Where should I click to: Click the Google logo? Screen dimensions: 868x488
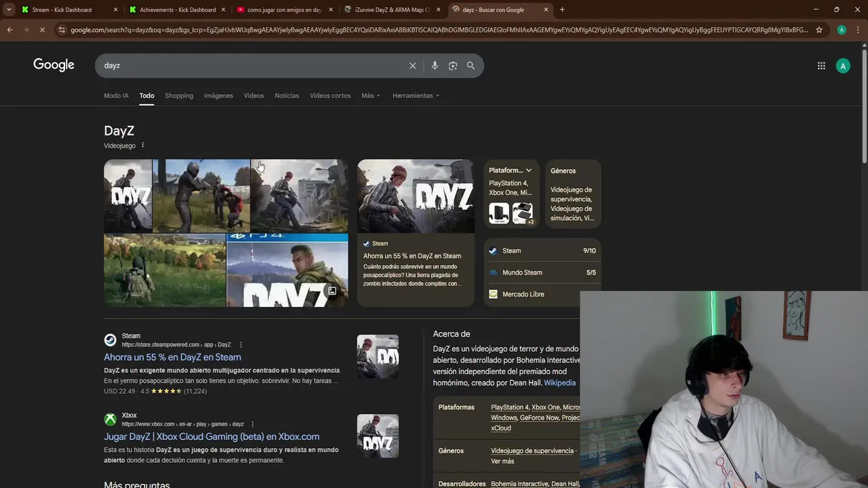pos(54,65)
